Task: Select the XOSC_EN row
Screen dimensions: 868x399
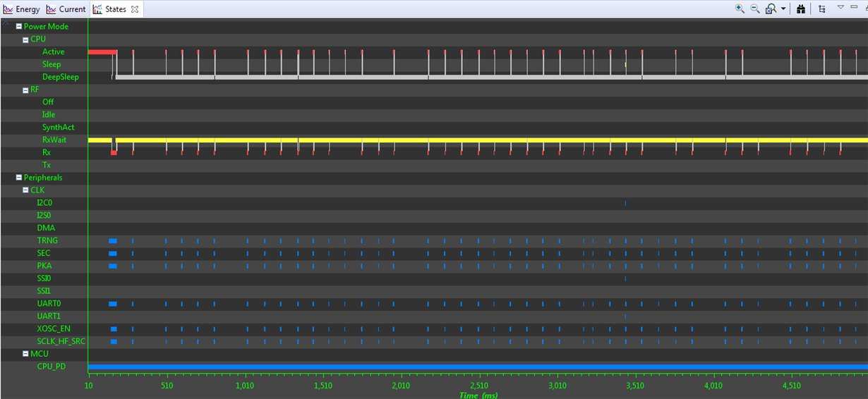Action: pos(54,329)
